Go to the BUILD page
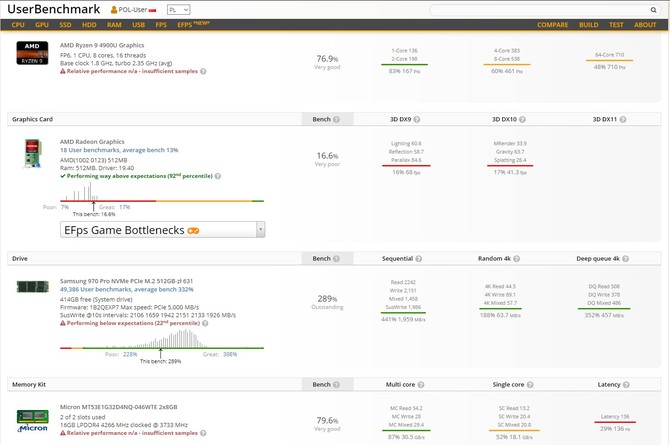The image size is (670, 445). point(588,25)
